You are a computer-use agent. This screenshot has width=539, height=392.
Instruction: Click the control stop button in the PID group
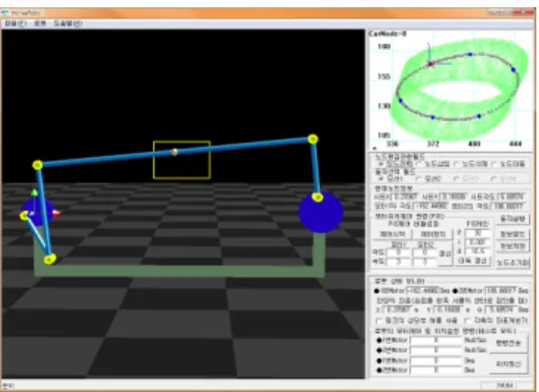(434, 235)
